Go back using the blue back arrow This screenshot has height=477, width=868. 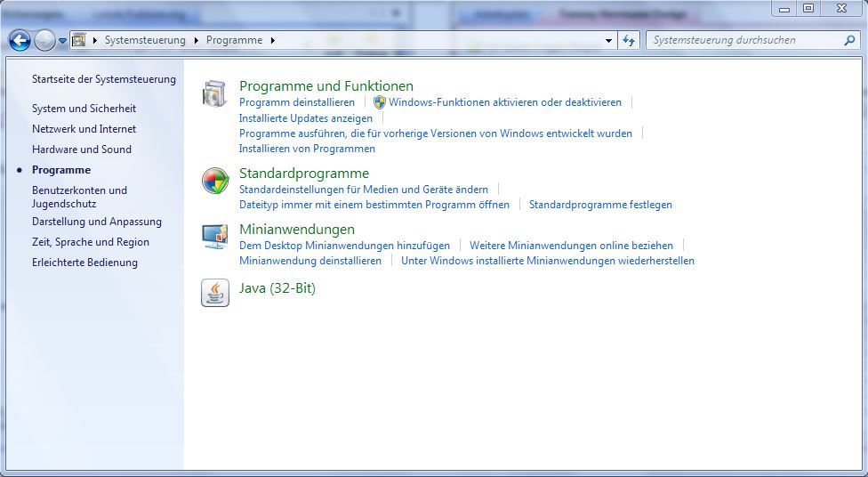(20, 40)
